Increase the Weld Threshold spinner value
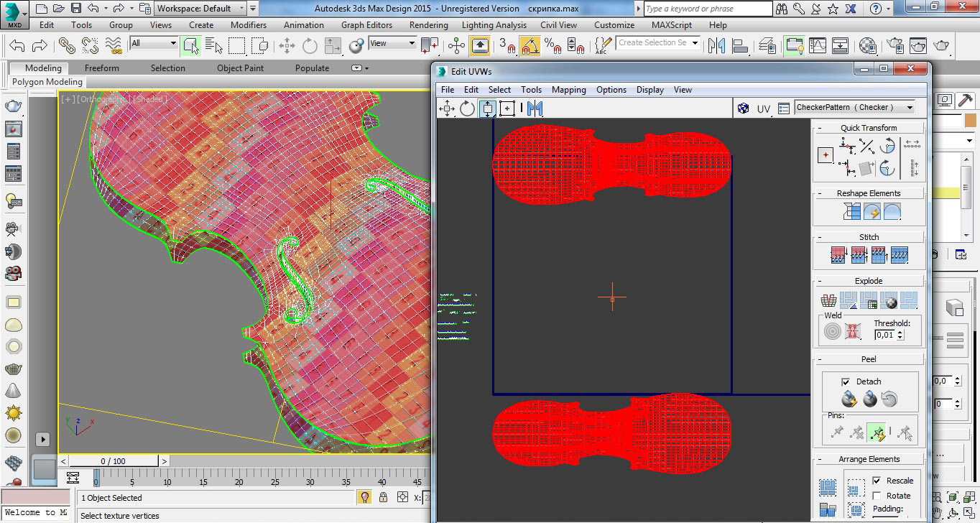Viewport: 980px width, 523px height. tap(901, 332)
